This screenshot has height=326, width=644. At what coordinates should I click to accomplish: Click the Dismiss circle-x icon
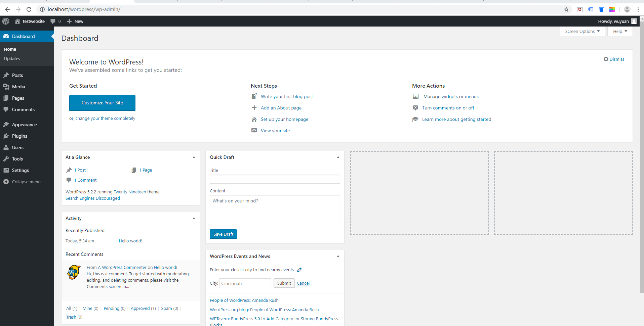(x=606, y=59)
